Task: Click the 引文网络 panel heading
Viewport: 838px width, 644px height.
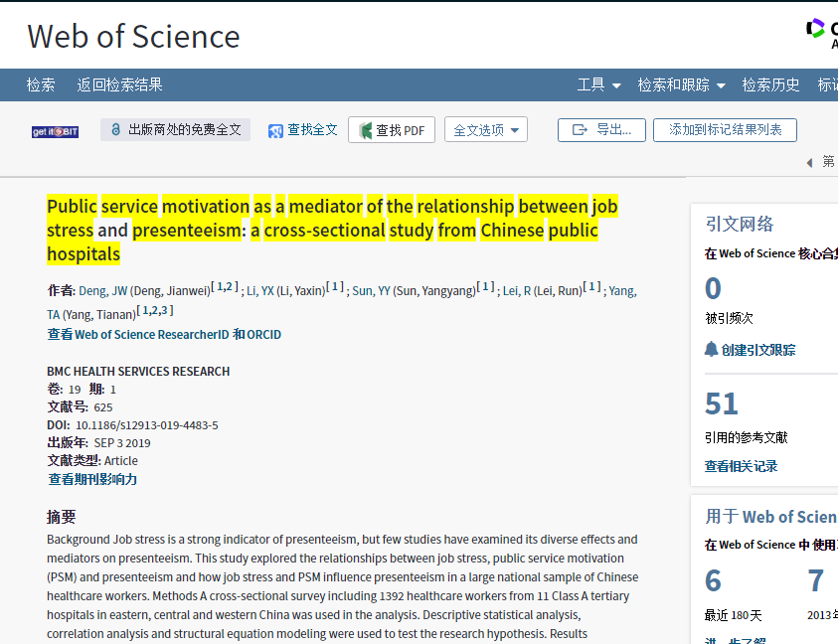Action: 740,224
